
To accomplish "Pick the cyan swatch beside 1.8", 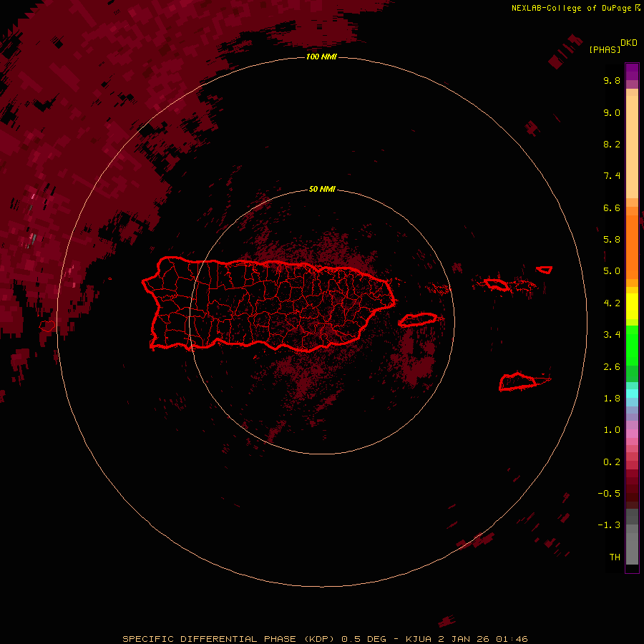I will point(632,394).
